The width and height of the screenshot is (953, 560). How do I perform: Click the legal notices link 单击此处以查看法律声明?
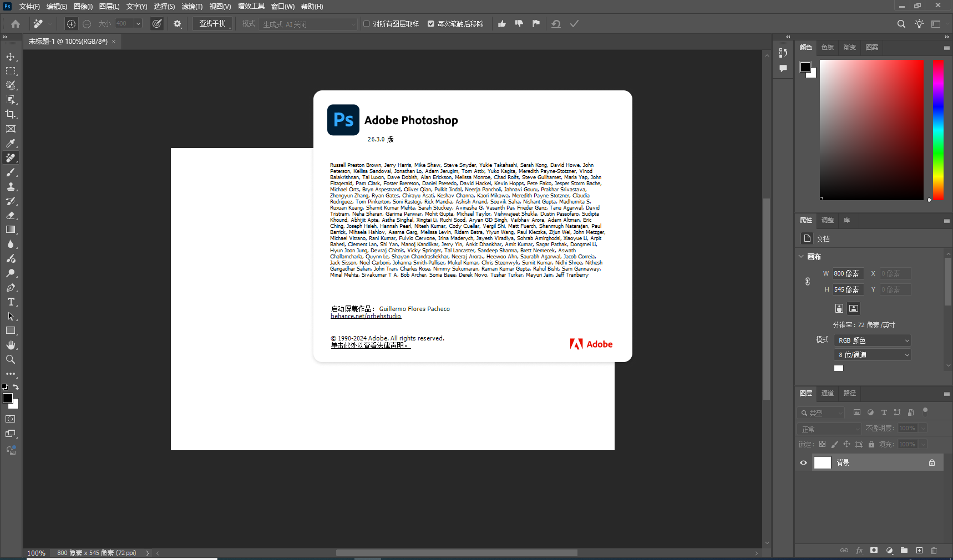(371, 345)
